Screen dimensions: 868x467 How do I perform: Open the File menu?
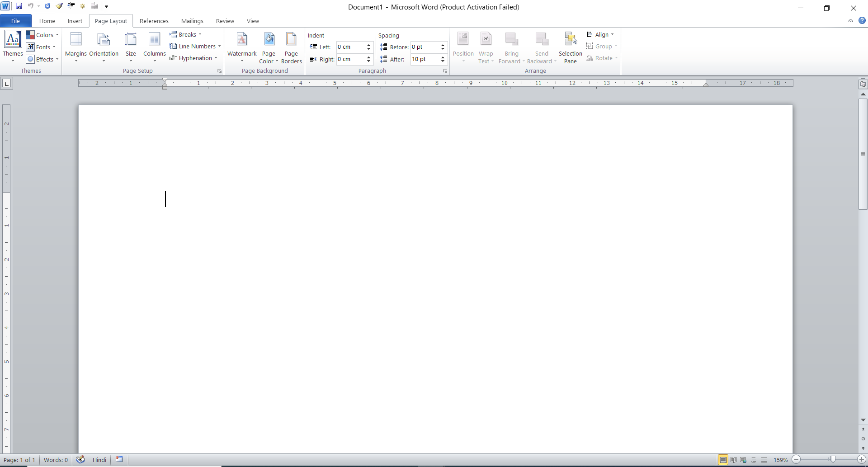click(15, 21)
